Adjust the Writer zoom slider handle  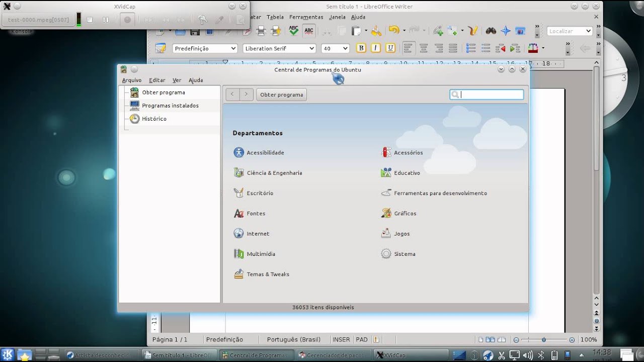pos(544,340)
